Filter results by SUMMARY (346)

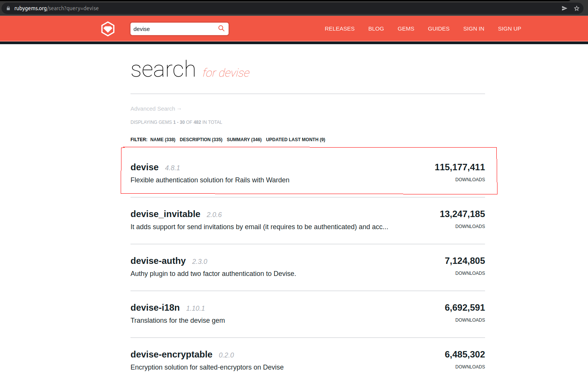point(244,140)
